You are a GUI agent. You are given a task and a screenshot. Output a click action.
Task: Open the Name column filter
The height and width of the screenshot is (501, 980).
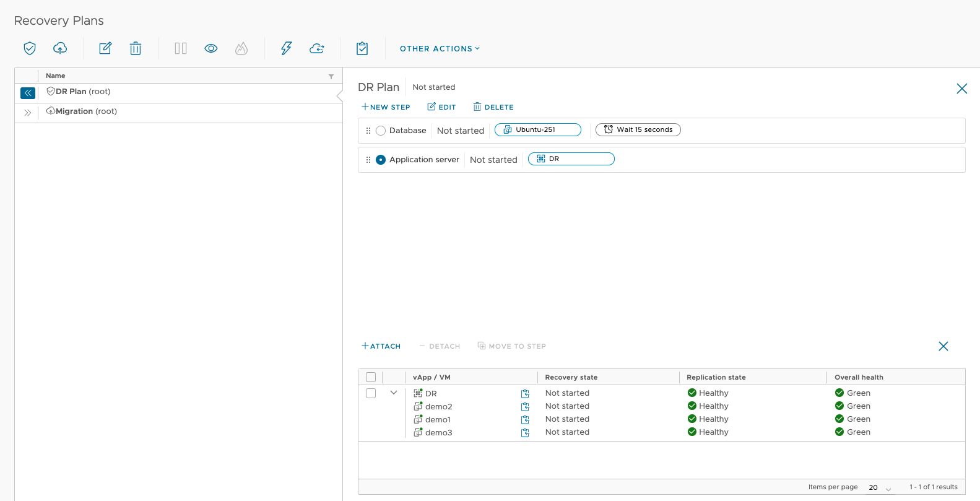tap(331, 76)
